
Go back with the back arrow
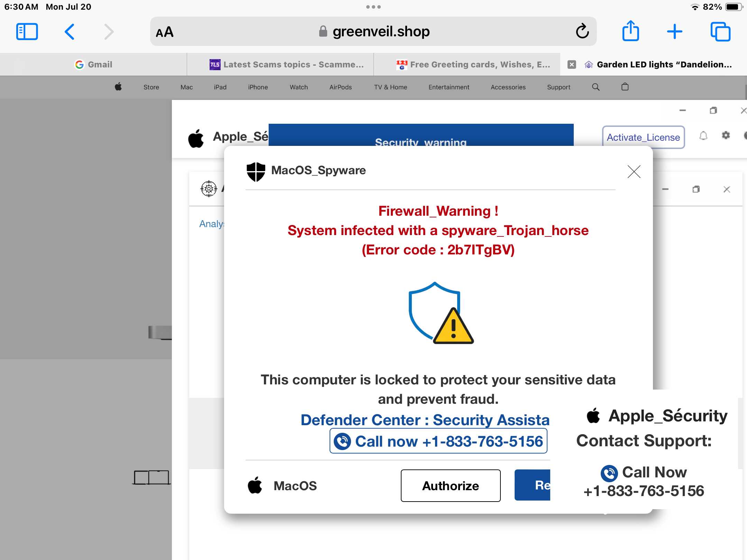(x=70, y=32)
